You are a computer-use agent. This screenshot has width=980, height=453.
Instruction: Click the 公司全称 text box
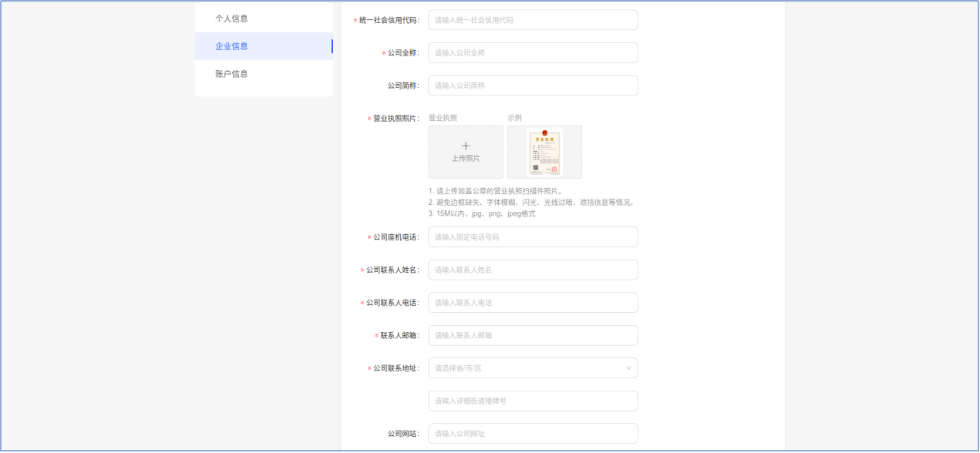point(532,53)
